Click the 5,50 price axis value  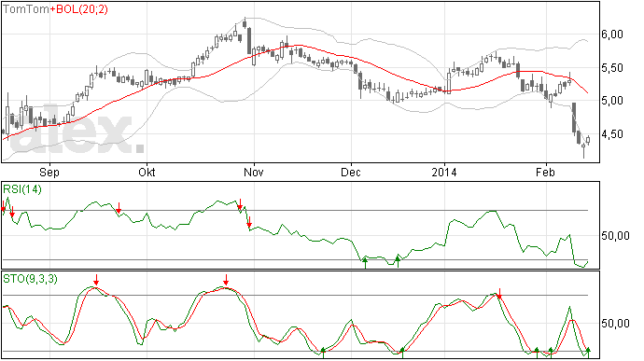(x=612, y=68)
